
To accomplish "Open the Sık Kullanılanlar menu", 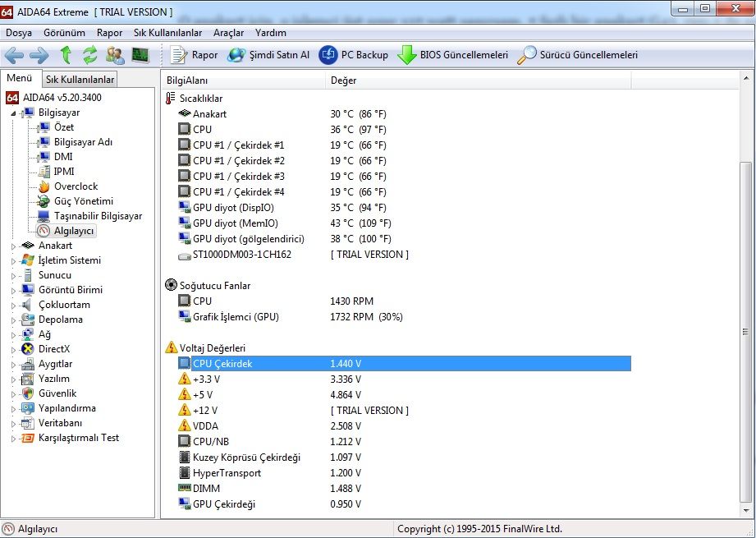I will 167,33.
